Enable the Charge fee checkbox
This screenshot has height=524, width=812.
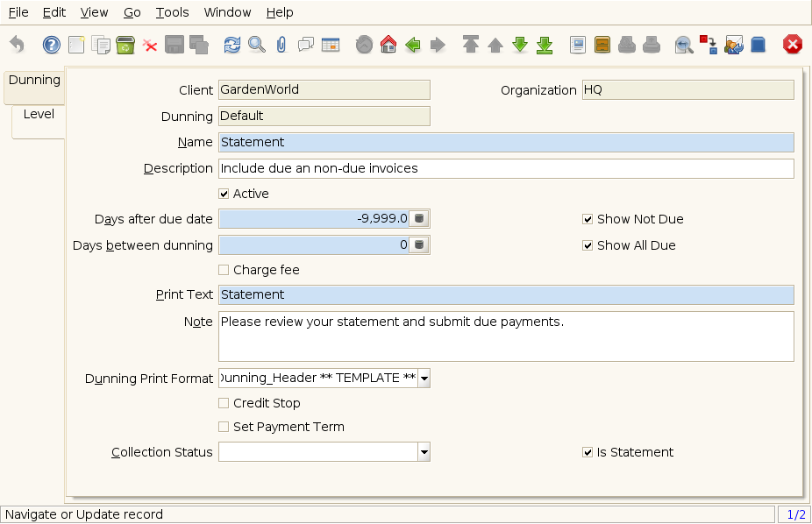tap(224, 270)
